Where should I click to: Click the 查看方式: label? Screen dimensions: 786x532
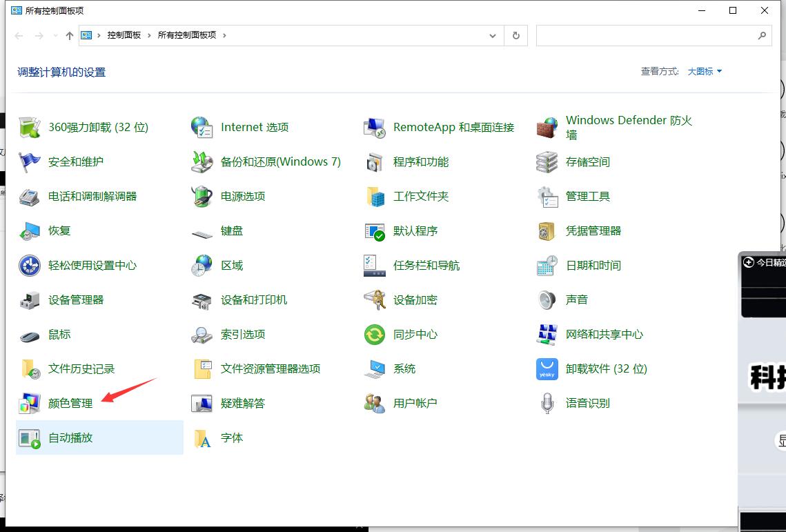[660, 72]
